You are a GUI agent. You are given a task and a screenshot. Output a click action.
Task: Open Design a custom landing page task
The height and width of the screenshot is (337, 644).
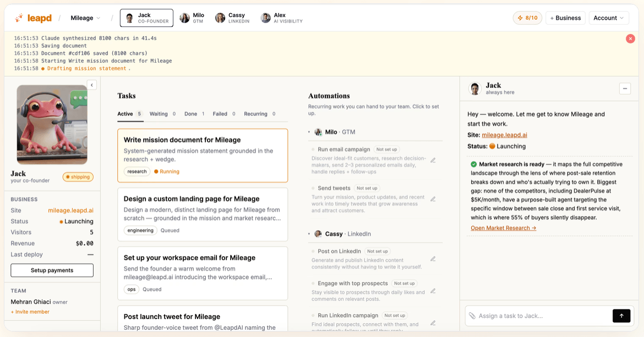tap(203, 214)
